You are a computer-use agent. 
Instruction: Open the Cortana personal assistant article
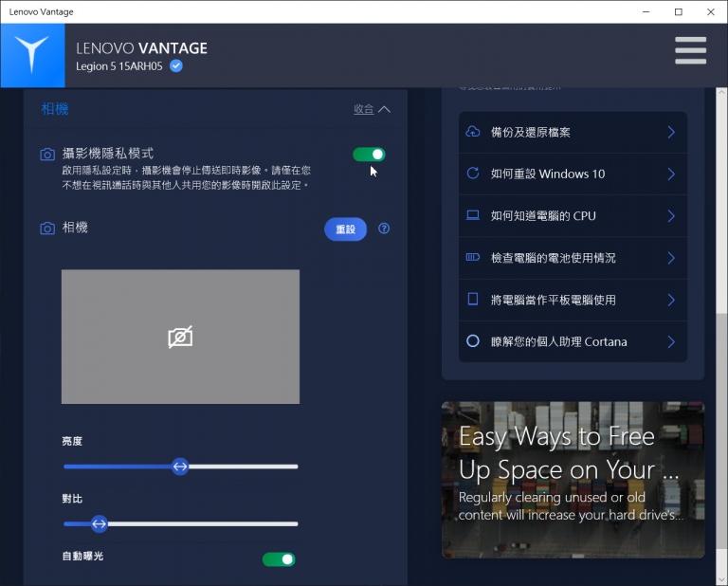tap(573, 341)
